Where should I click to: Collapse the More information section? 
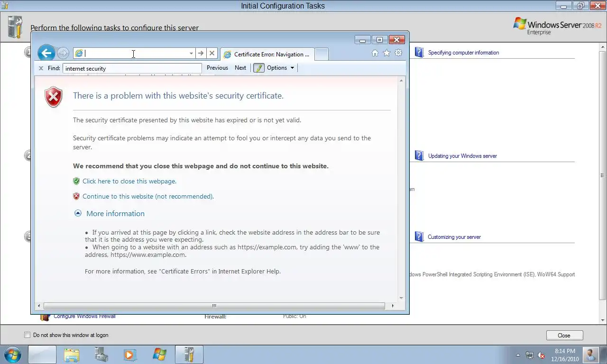(110, 213)
